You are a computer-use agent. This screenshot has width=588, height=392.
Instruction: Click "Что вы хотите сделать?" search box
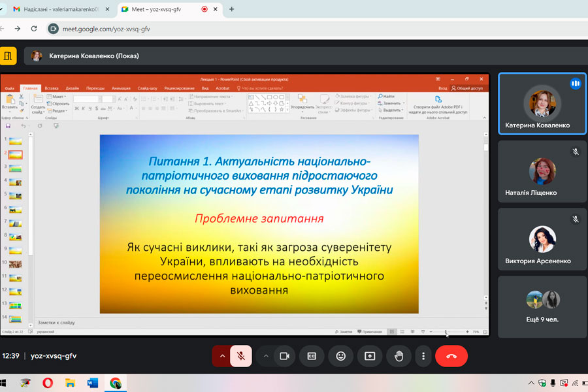pos(260,89)
